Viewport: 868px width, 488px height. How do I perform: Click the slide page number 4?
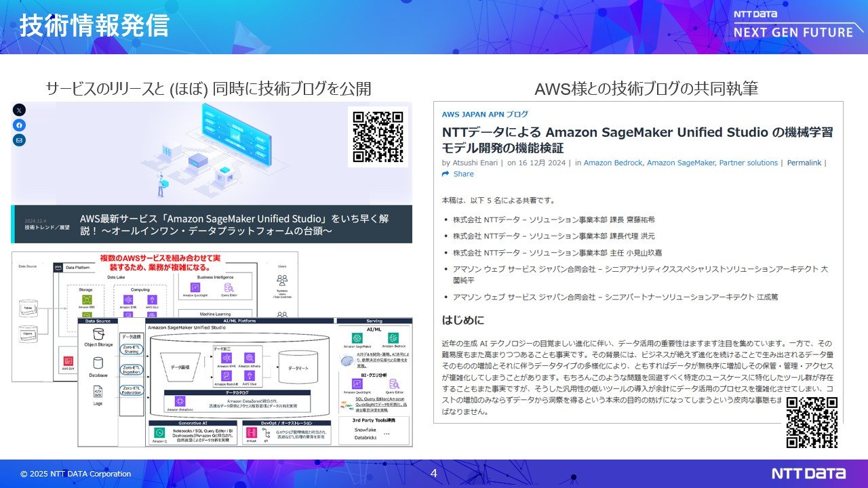click(x=434, y=473)
